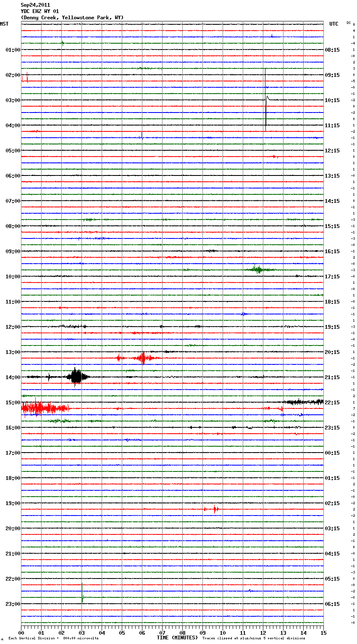
Task: Select the 04:00 MST time label
Action: 13,126
